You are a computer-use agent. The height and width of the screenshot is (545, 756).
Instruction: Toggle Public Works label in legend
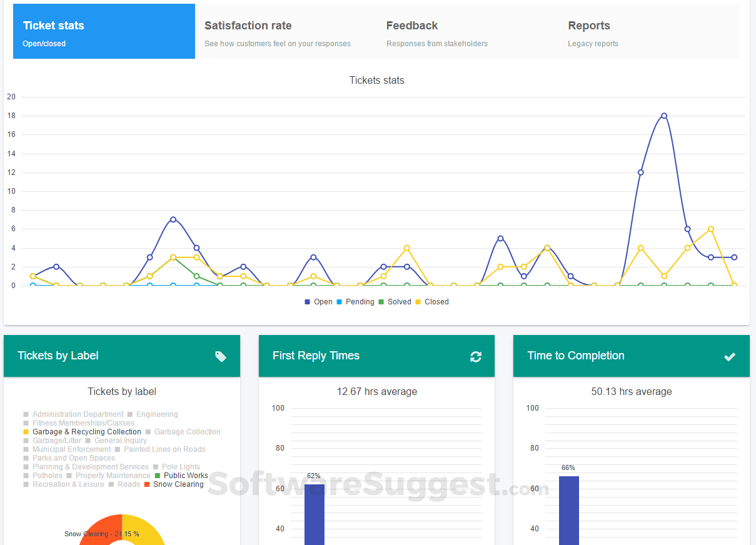[x=181, y=476]
